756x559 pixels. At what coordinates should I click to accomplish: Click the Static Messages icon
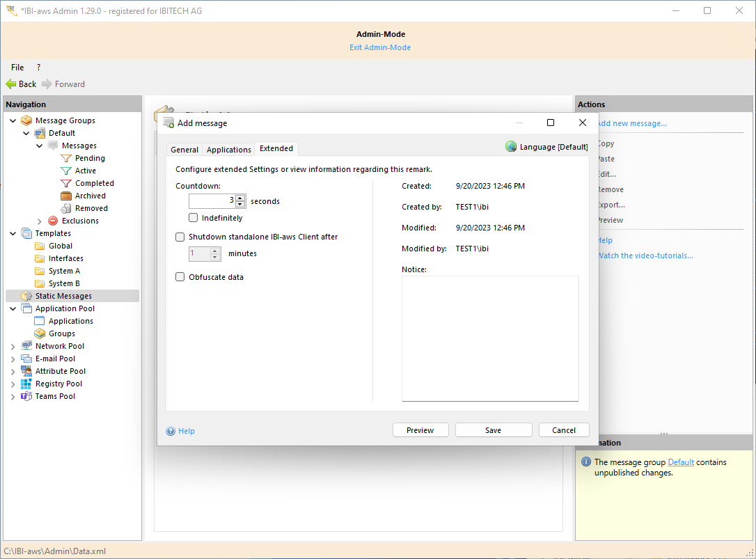click(x=26, y=296)
